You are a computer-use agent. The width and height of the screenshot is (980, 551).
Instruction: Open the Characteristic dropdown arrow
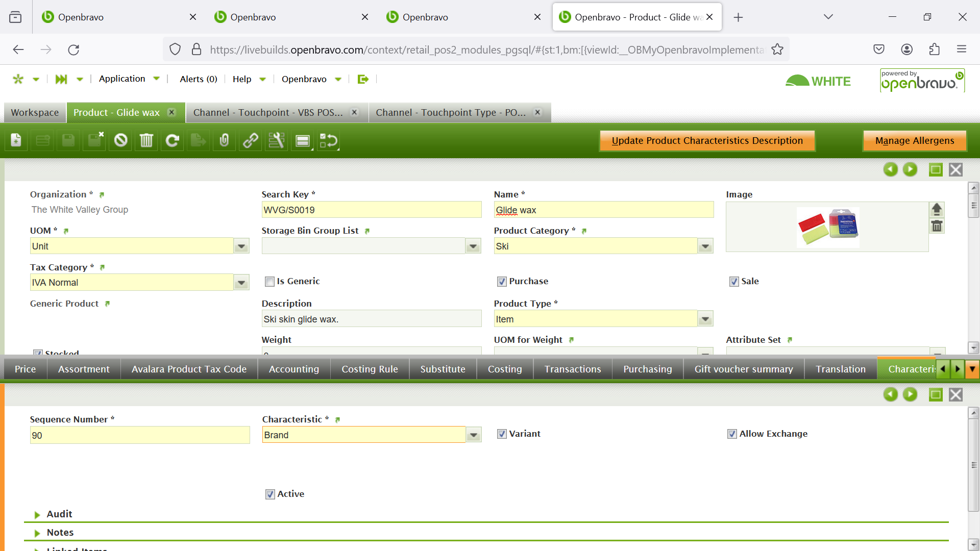[x=474, y=435]
